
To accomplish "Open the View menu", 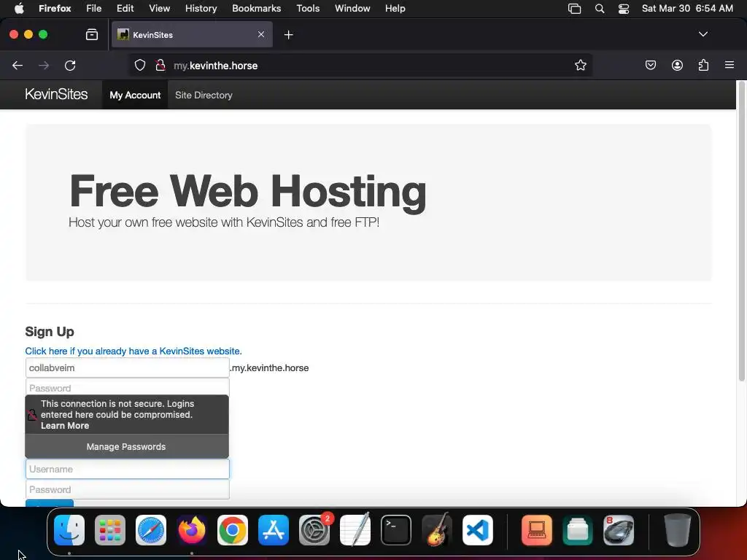I will tap(159, 9).
